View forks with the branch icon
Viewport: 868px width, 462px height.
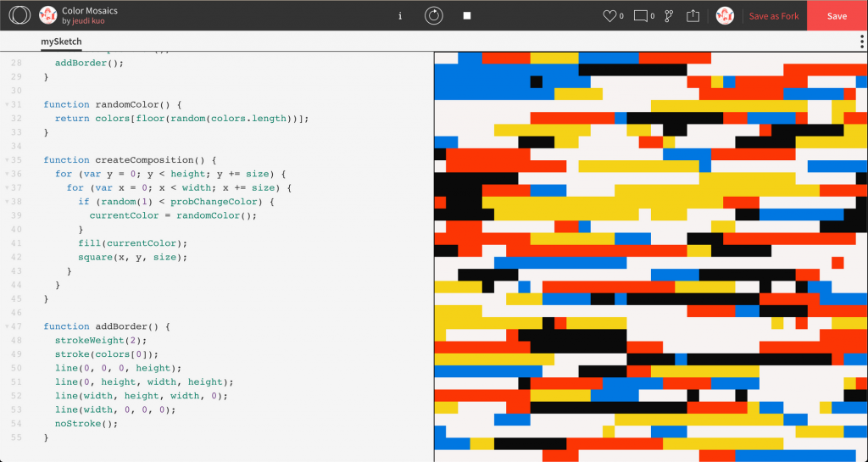669,16
